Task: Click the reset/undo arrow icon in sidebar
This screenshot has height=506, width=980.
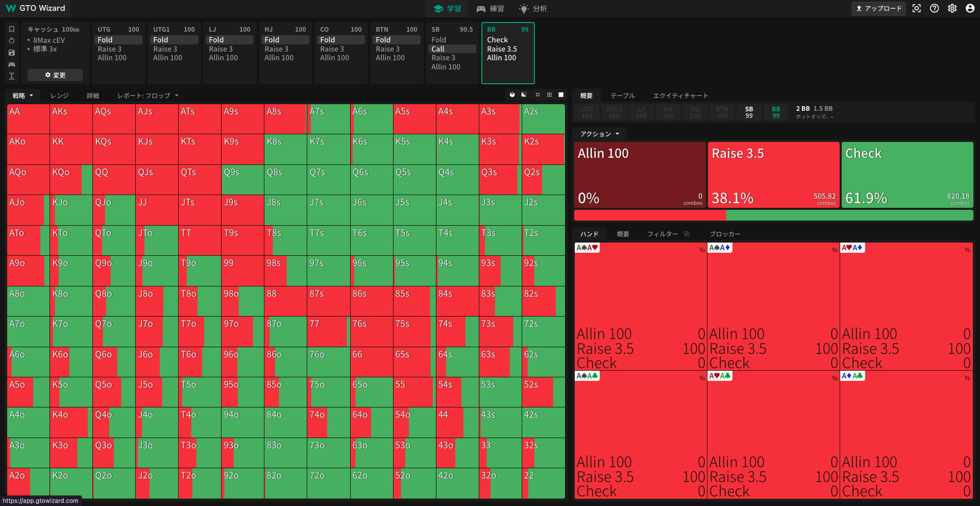Action: pyautogui.click(x=12, y=41)
